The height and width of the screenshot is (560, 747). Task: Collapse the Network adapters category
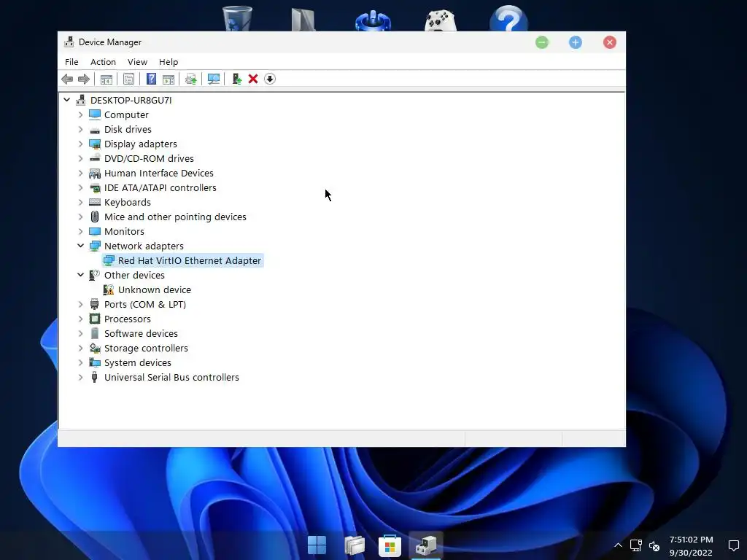pos(80,246)
